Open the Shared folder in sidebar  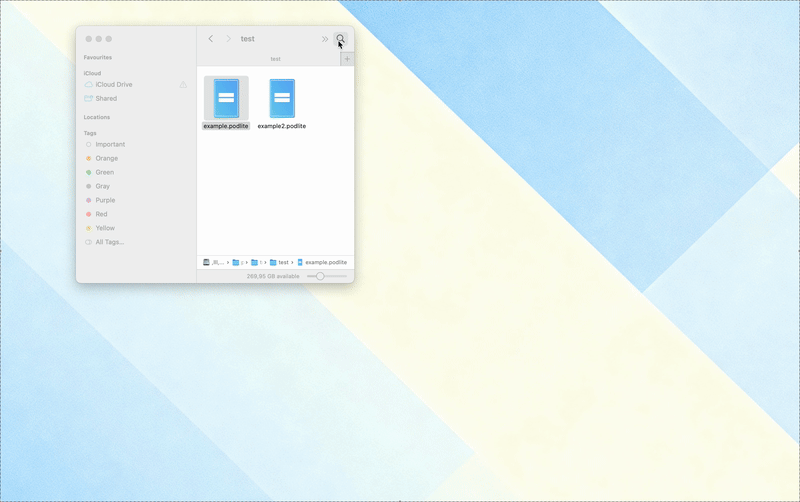coord(106,99)
